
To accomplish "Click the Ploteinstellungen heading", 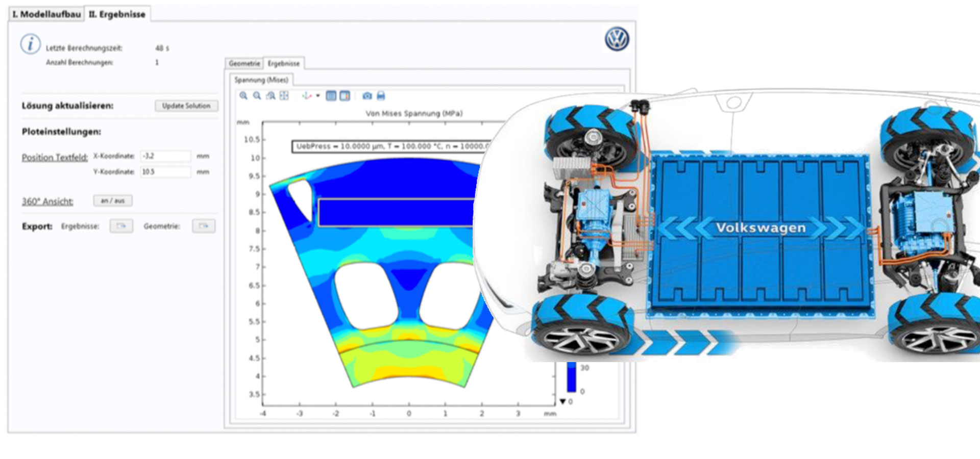I will point(61,132).
